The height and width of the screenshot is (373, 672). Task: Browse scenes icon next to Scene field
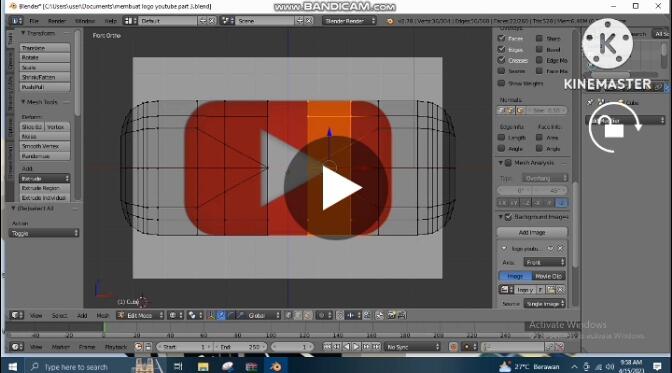227,21
